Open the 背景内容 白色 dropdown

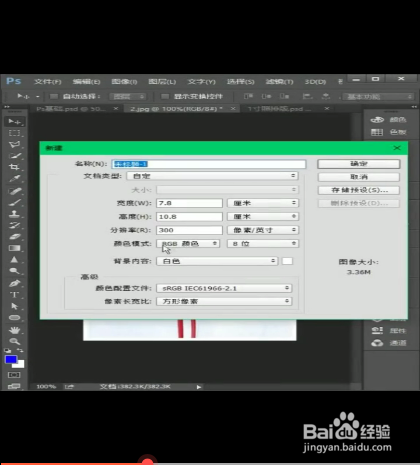(217, 261)
